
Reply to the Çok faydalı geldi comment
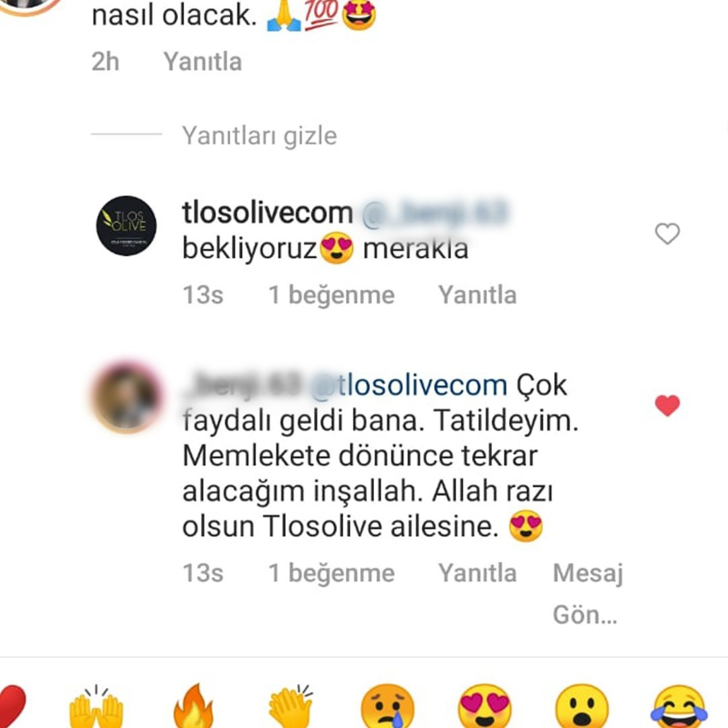tap(477, 572)
